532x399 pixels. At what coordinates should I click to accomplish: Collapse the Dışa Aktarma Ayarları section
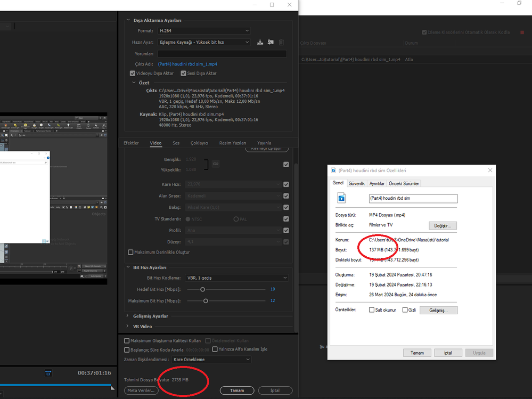128,20
